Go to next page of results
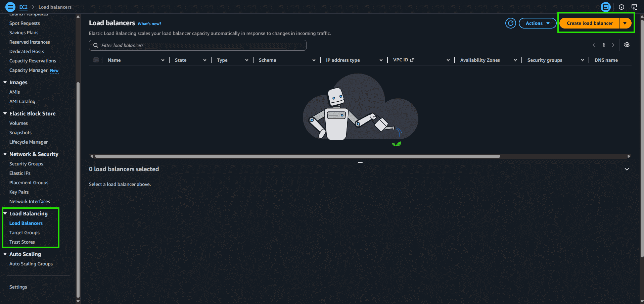The height and width of the screenshot is (304, 644). tap(613, 45)
